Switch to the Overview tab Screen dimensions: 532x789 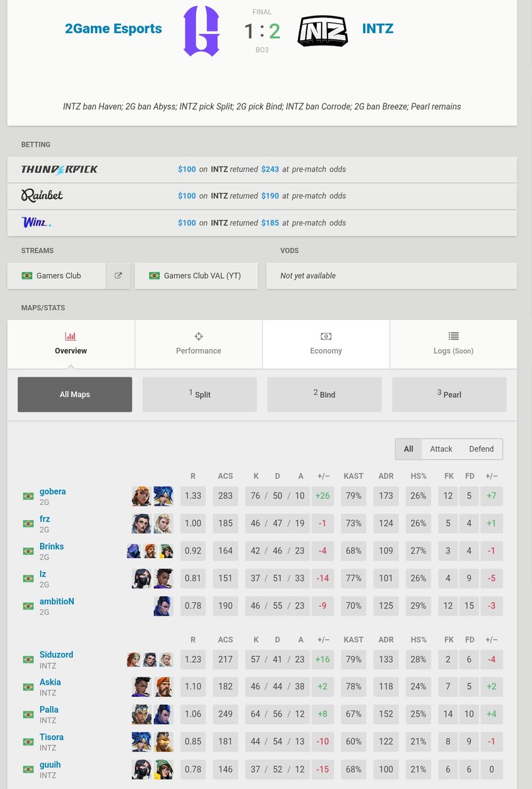71,345
